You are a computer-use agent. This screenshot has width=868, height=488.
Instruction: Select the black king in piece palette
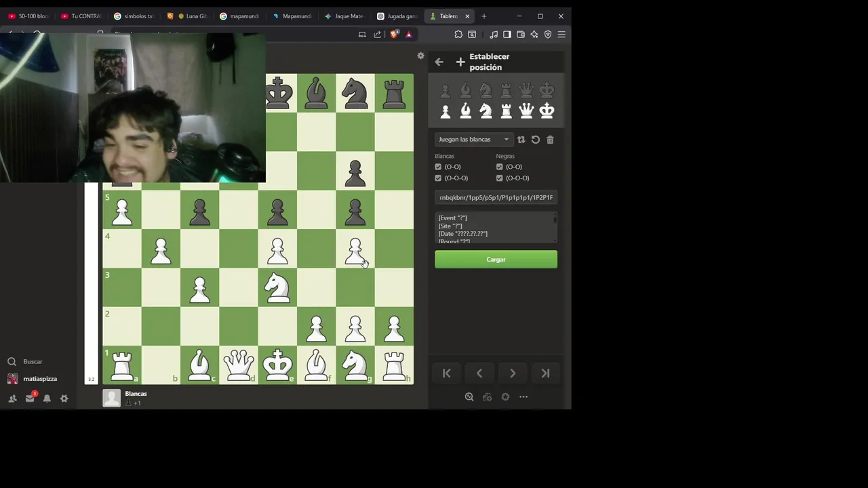click(x=547, y=90)
